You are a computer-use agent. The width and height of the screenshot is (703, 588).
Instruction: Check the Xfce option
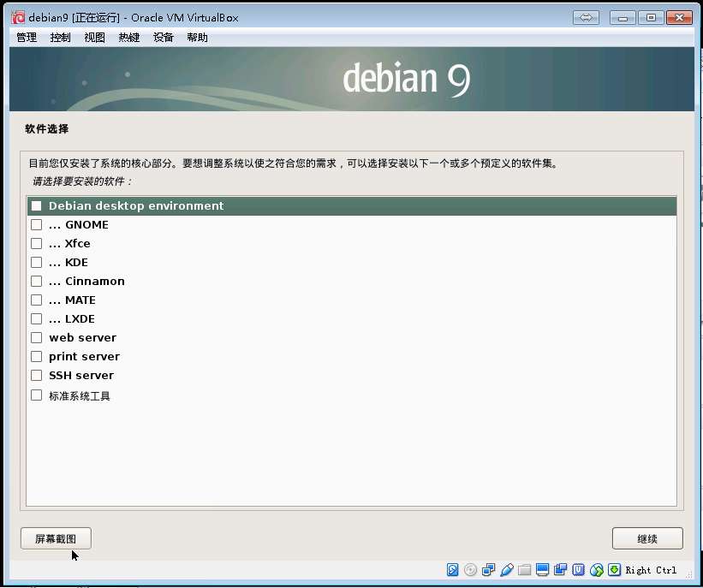tap(36, 243)
